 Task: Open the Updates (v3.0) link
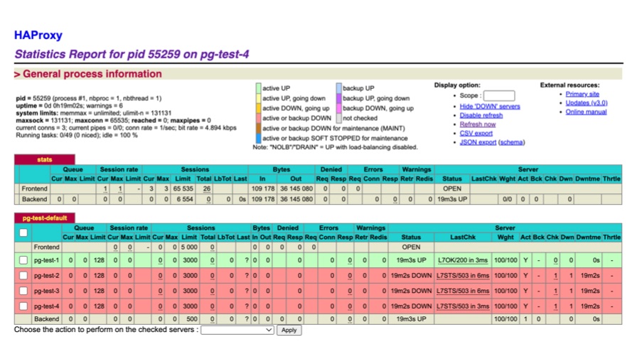[x=587, y=102]
